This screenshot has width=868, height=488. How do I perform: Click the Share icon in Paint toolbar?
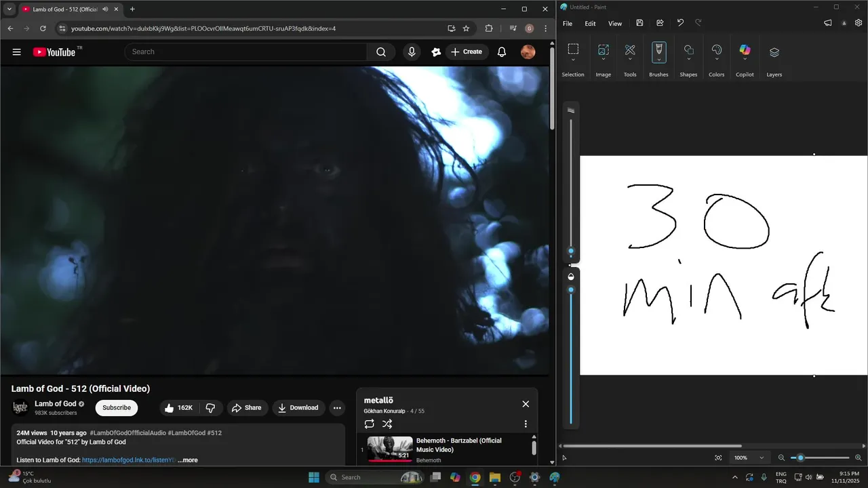[x=660, y=23]
